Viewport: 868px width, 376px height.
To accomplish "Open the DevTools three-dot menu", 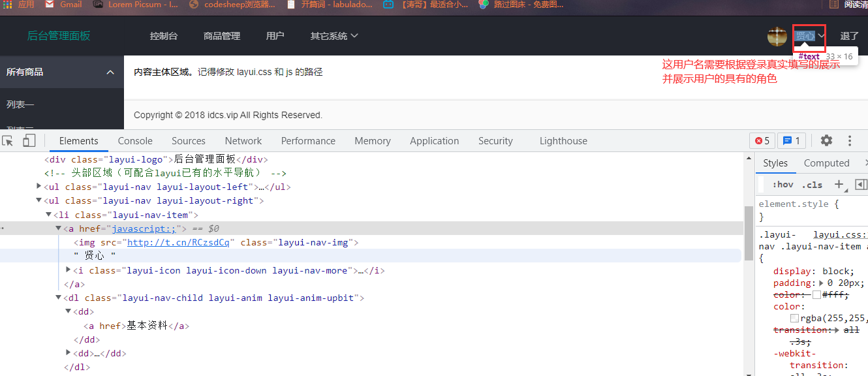I will 850,140.
